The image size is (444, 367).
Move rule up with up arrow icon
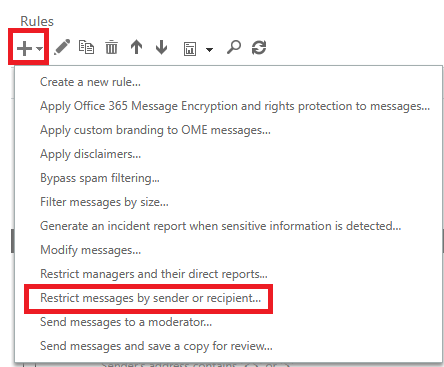click(x=136, y=47)
